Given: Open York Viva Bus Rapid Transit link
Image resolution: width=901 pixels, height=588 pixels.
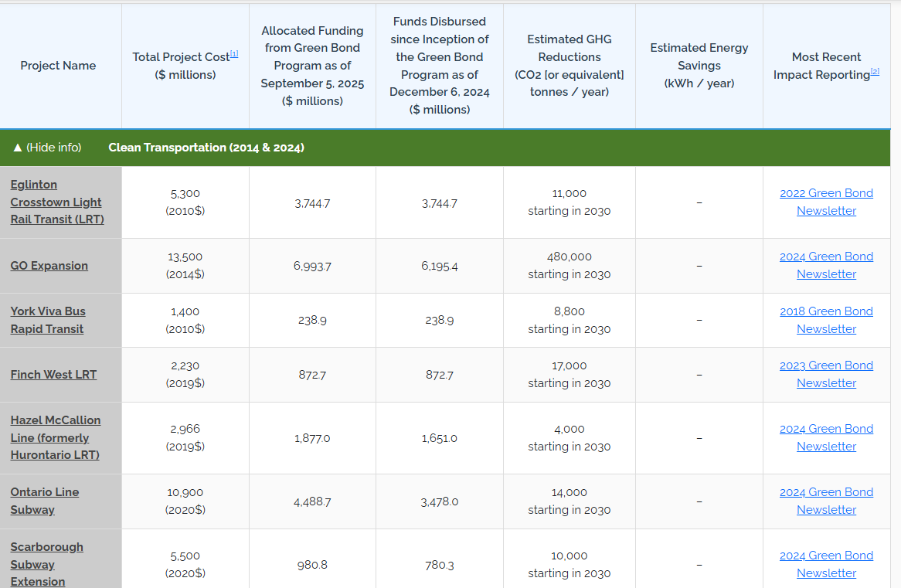Looking at the screenshot, I should pyautogui.click(x=48, y=320).
